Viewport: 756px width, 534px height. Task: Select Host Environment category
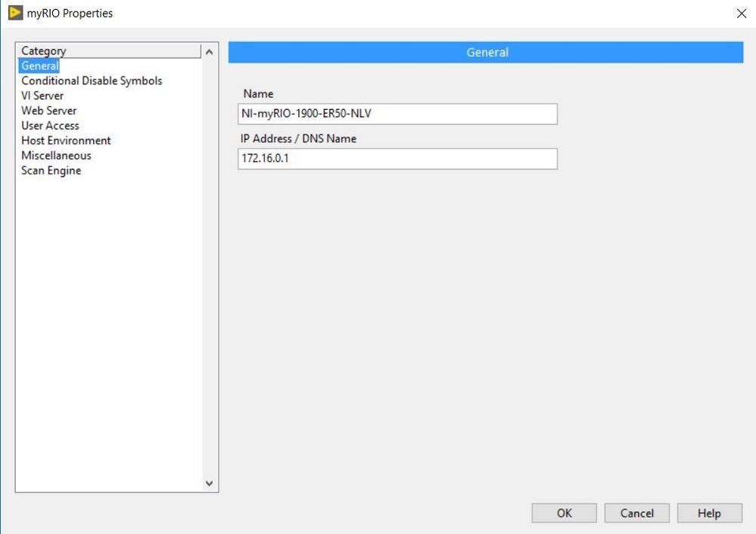pyautogui.click(x=66, y=140)
